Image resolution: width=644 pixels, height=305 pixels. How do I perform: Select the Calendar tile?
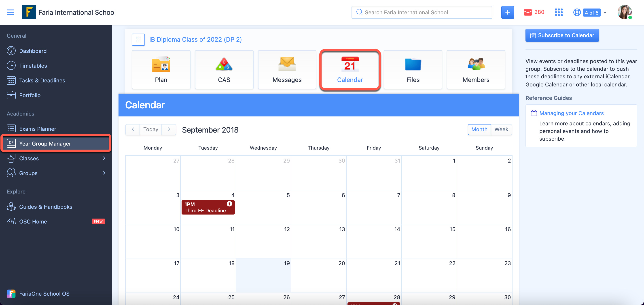(350, 70)
